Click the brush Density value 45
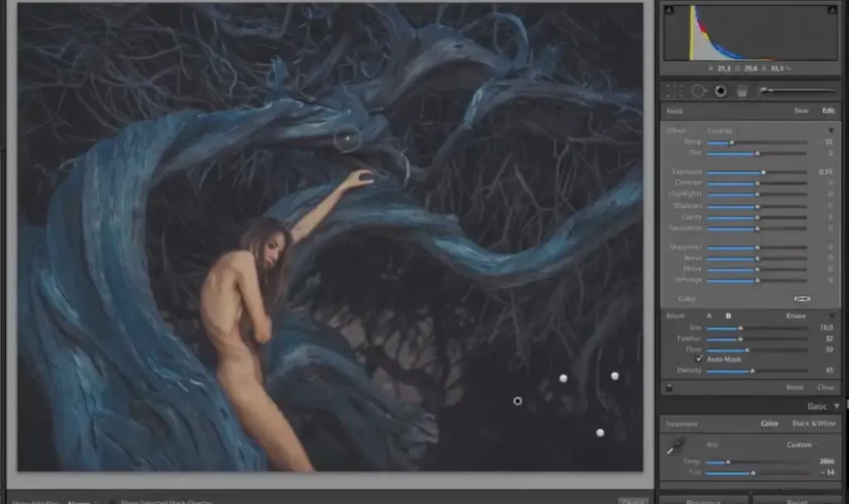 pos(829,371)
